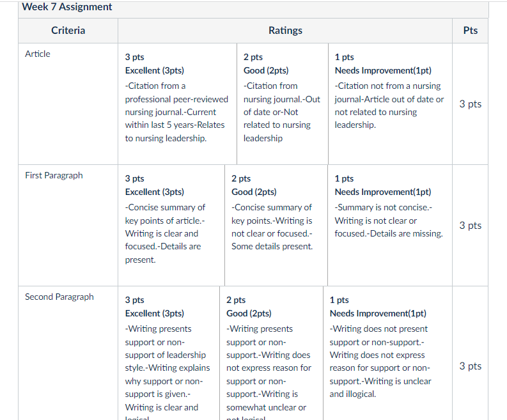Click the Article row 3 pts total

point(470,104)
